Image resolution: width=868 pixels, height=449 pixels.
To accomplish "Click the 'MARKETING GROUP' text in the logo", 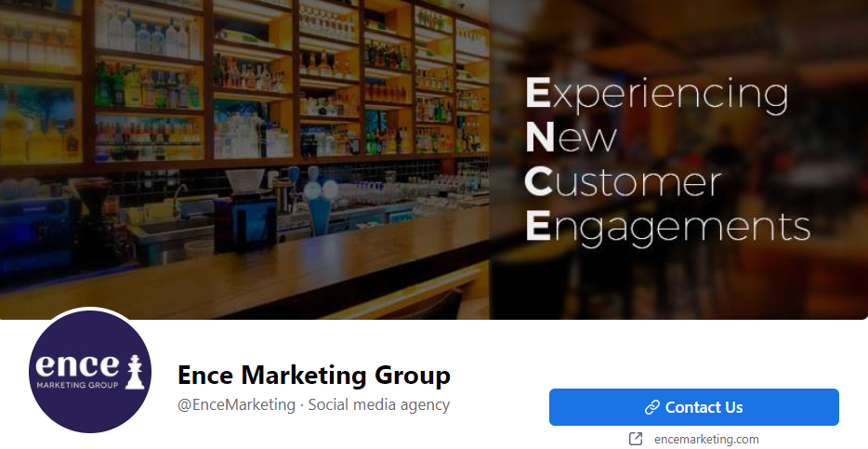I will pos(77,385).
